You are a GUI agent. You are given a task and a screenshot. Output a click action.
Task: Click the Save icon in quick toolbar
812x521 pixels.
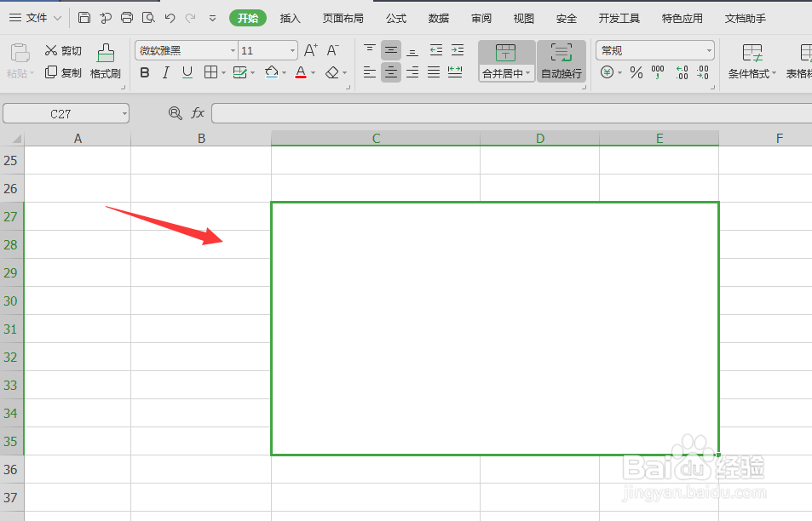pyautogui.click(x=84, y=18)
